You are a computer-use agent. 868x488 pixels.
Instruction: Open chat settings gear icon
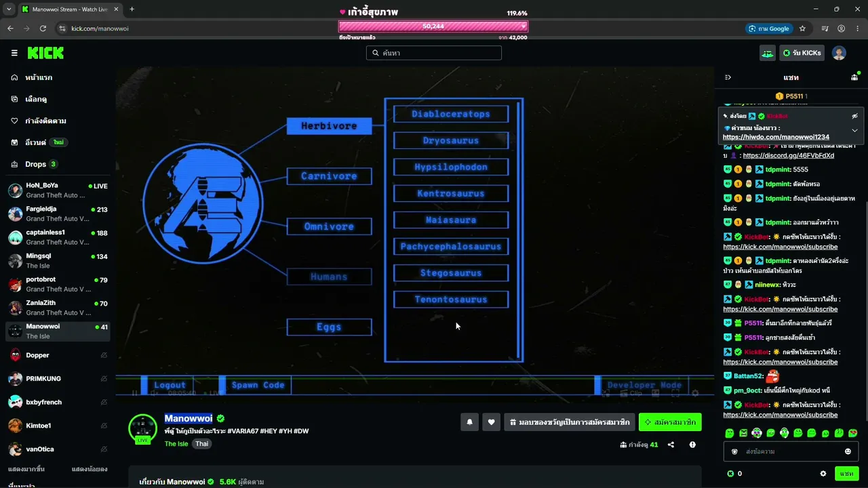tap(823, 474)
